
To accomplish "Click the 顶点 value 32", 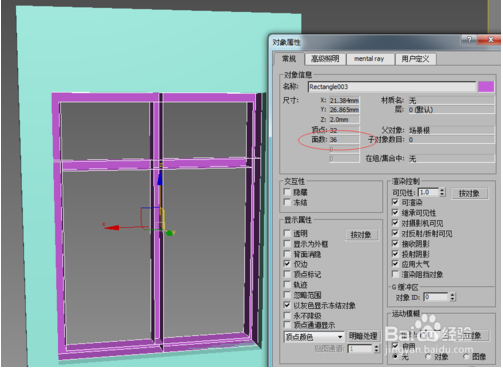I will tap(344, 130).
